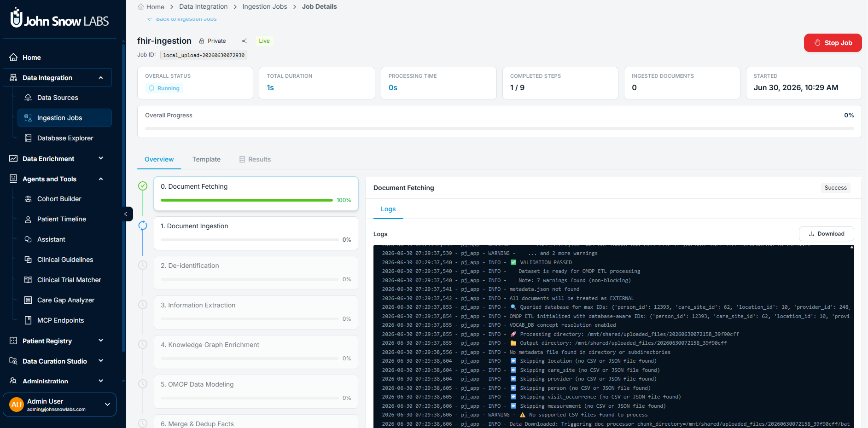868x428 pixels.
Task: Go to Home breadcrumb link
Action: [x=155, y=7]
